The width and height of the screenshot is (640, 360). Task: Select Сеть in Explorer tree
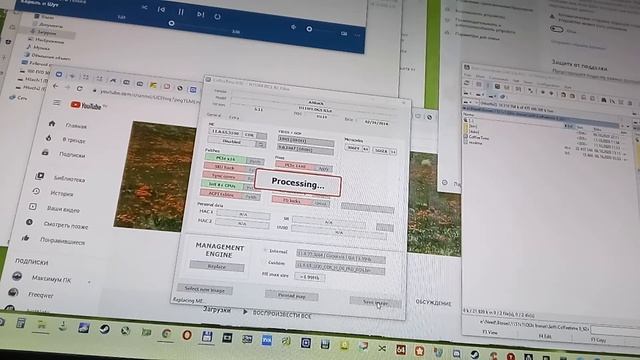[19, 98]
